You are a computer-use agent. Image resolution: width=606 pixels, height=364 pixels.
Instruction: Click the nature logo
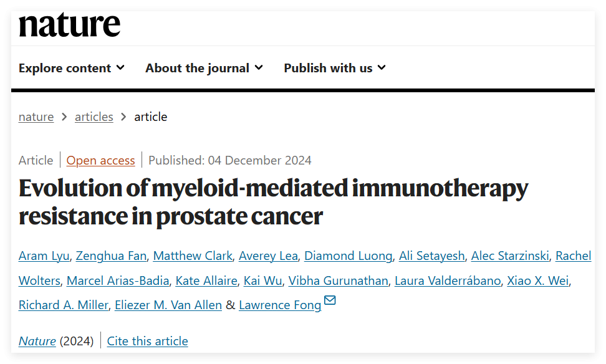(70, 25)
